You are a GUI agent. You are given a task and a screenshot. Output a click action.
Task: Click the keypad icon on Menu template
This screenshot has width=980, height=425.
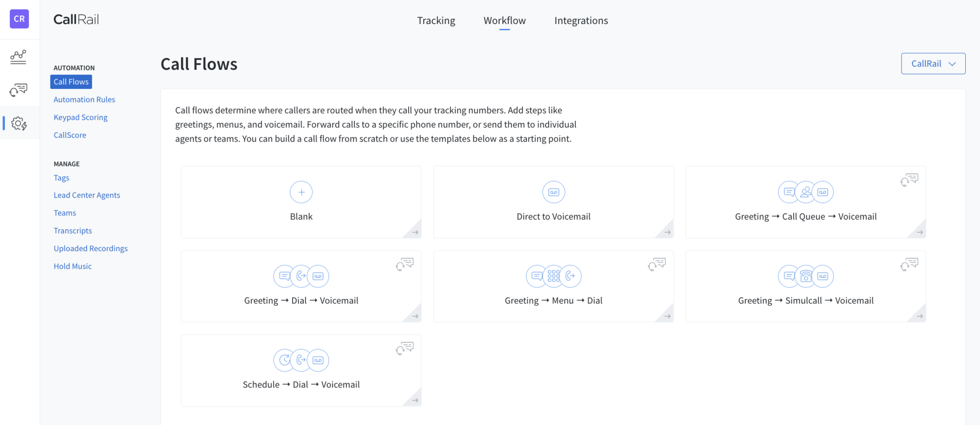553,276
